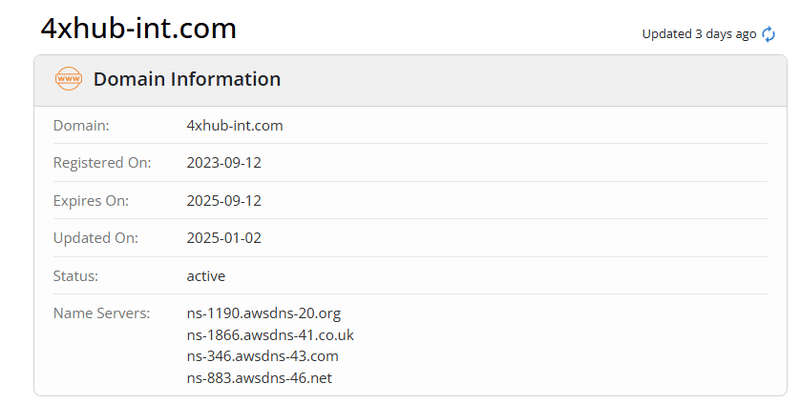The width and height of the screenshot is (800, 403).
Task: Click name server ns-346.awsdns-43.com
Action: [263, 356]
